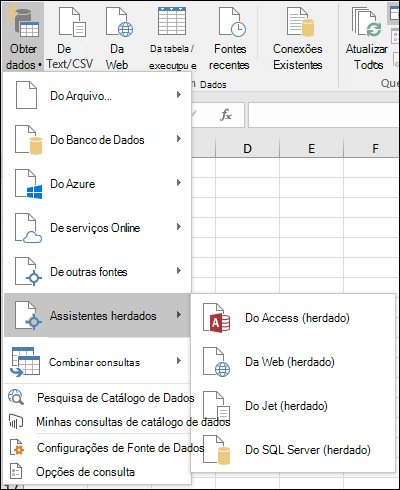The image size is (400, 490).
Task: Click the fx insert function icon
Action: point(226,115)
